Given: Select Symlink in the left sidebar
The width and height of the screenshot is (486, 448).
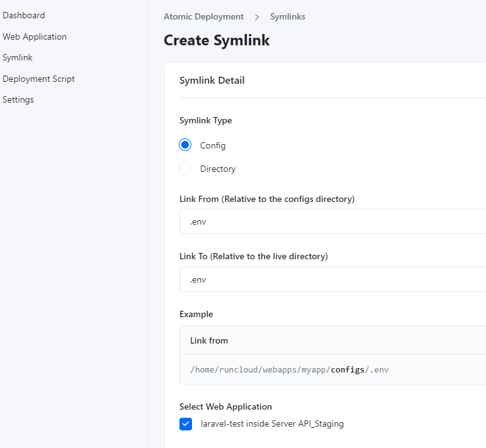Looking at the screenshot, I should coord(18,57).
